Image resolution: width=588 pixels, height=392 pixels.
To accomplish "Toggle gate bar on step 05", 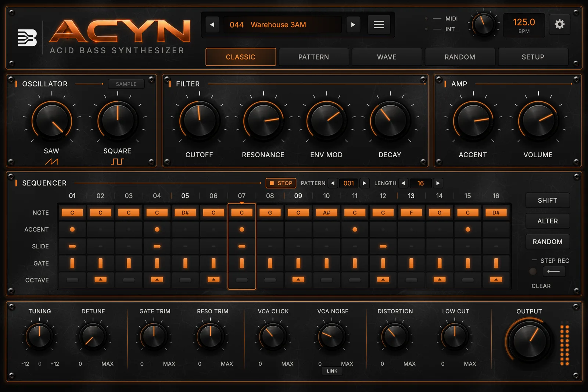I will [x=185, y=263].
